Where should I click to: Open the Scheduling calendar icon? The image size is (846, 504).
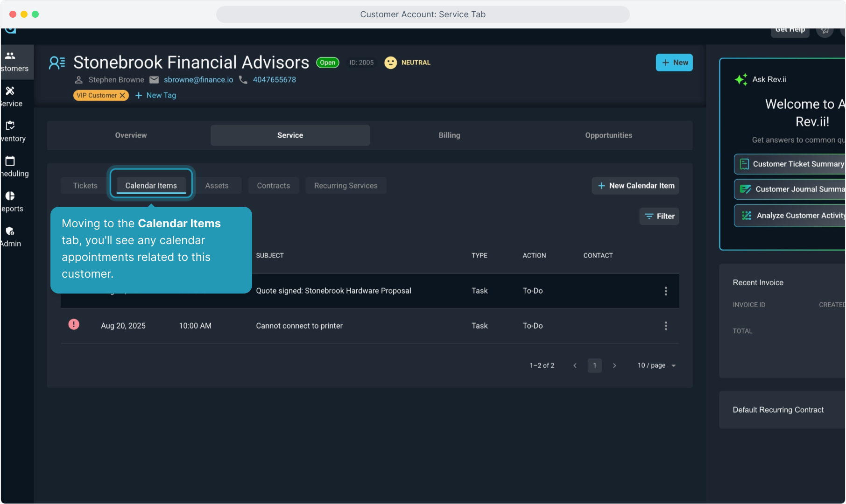pyautogui.click(x=10, y=161)
